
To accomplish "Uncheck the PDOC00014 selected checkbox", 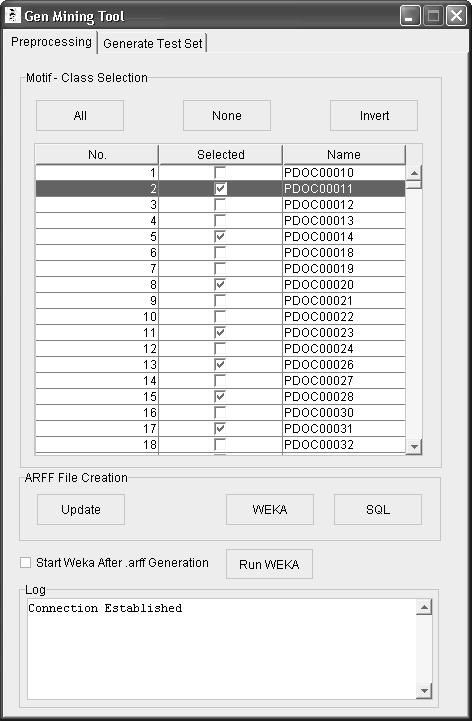I will [220, 236].
